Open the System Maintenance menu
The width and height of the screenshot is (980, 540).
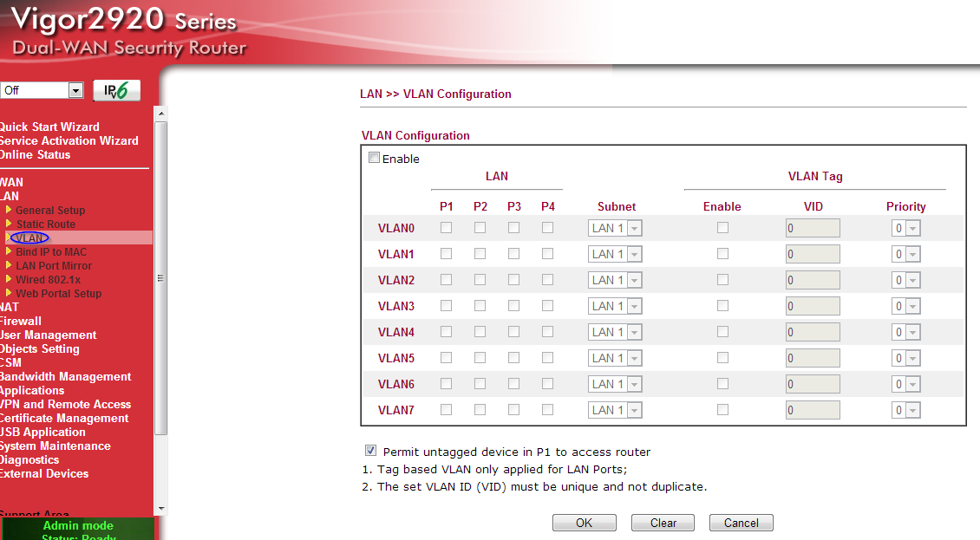(x=55, y=446)
